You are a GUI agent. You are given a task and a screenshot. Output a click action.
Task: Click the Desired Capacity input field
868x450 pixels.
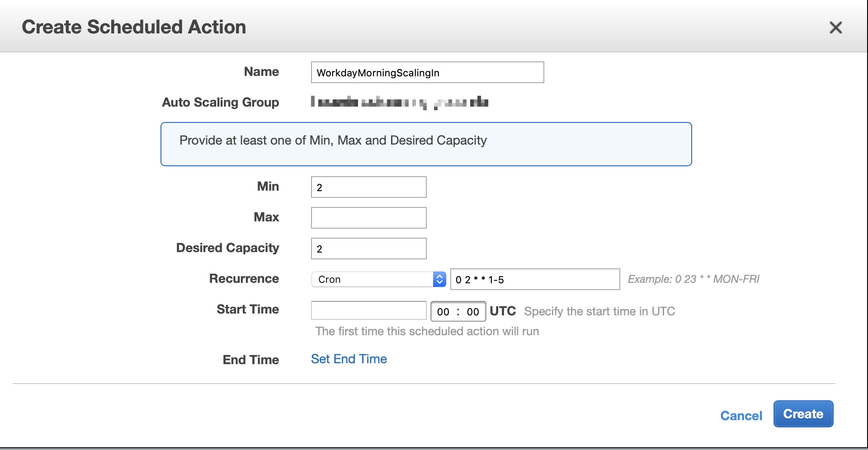point(368,248)
